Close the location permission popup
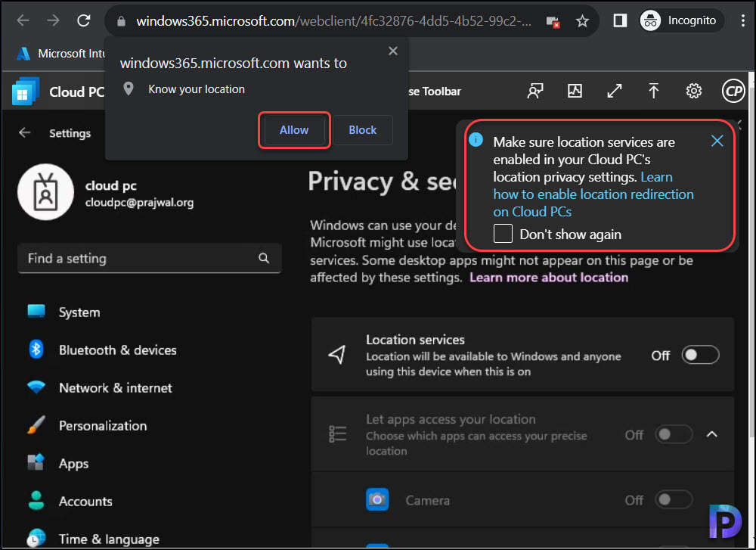 (393, 51)
